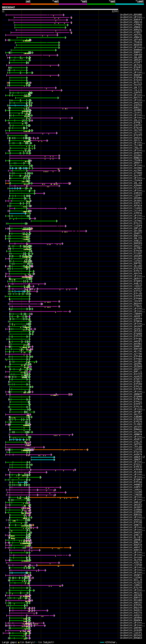The width and height of the screenshot is (146, 644).
Task: Click the UniRef100_P78621 label
Action: click(131, 306)
